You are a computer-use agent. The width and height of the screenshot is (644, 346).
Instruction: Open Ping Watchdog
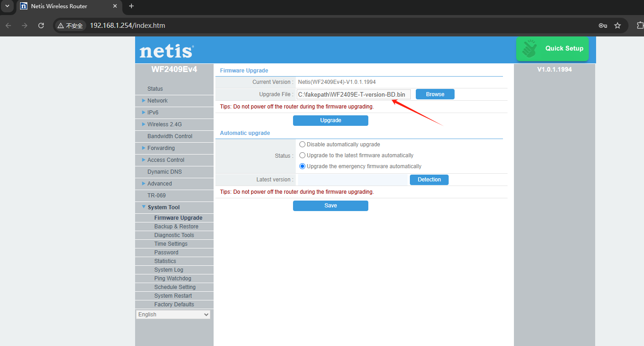tap(173, 279)
